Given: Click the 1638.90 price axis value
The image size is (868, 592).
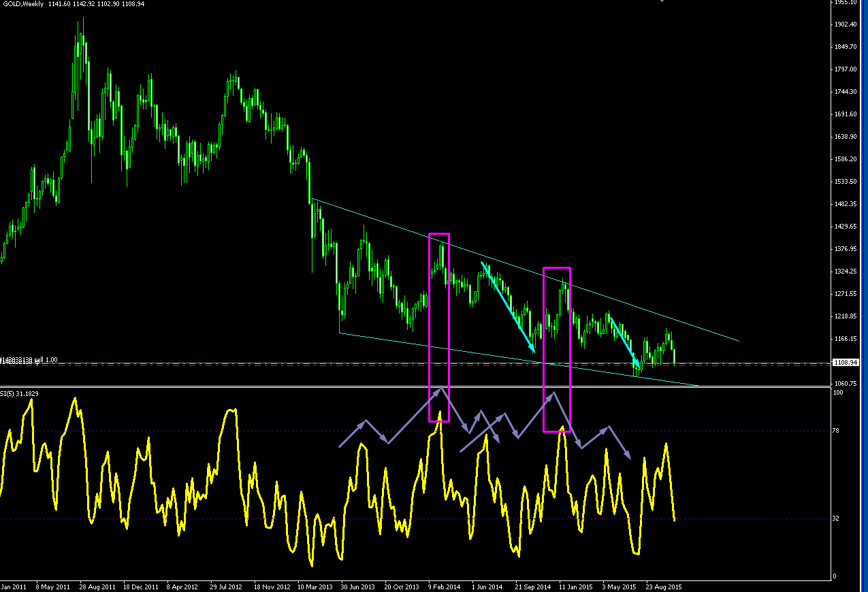Looking at the screenshot, I should [846, 136].
